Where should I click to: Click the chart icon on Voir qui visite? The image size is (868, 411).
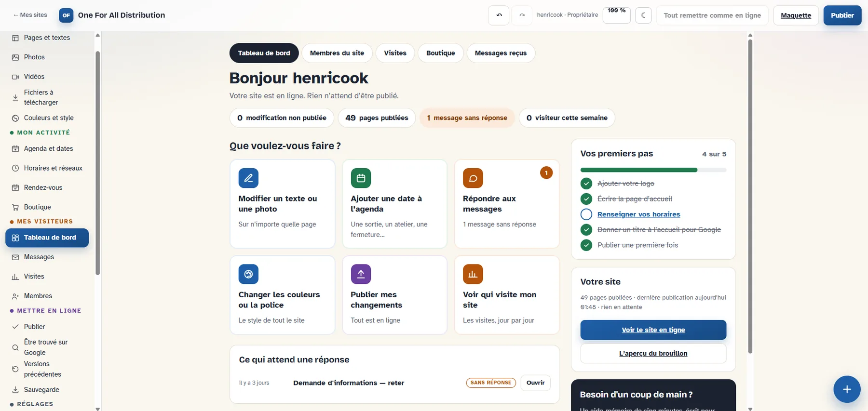(473, 274)
